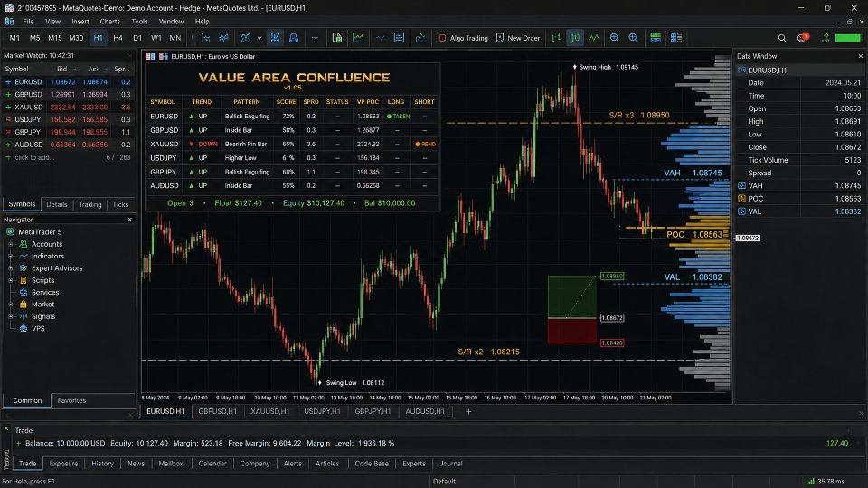868x488 pixels.
Task: Click the strategy list icon before Algo Trading
Action: click(399, 38)
